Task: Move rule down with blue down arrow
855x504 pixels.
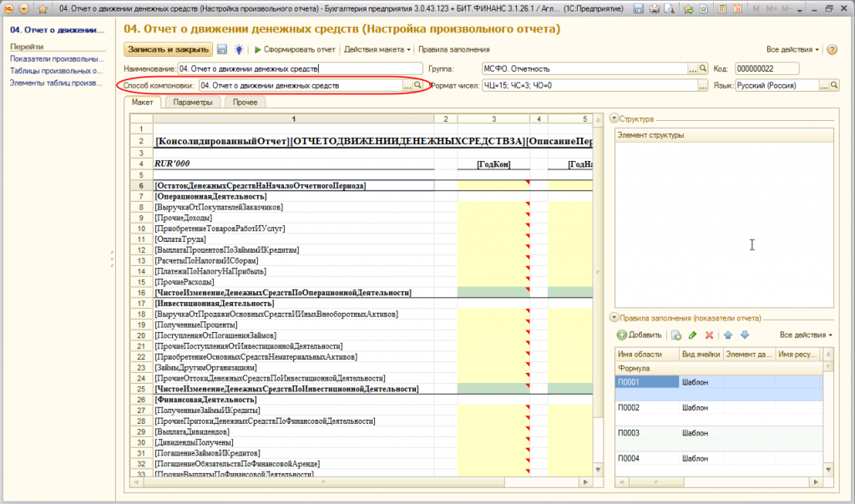Action: [x=745, y=335]
